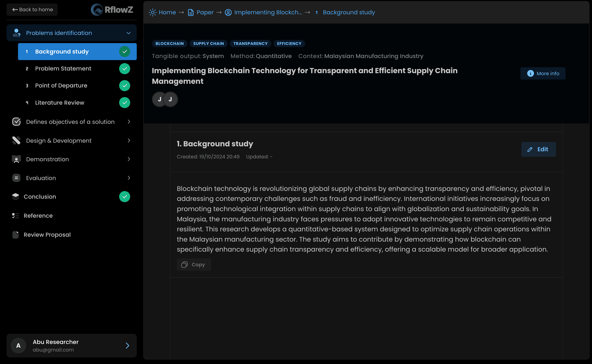Open the Abu Researcher profile card

coord(71,345)
